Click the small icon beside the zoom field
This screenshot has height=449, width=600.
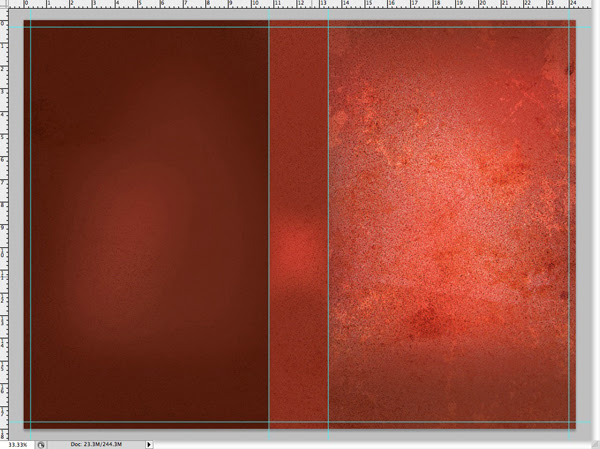pos(41,444)
